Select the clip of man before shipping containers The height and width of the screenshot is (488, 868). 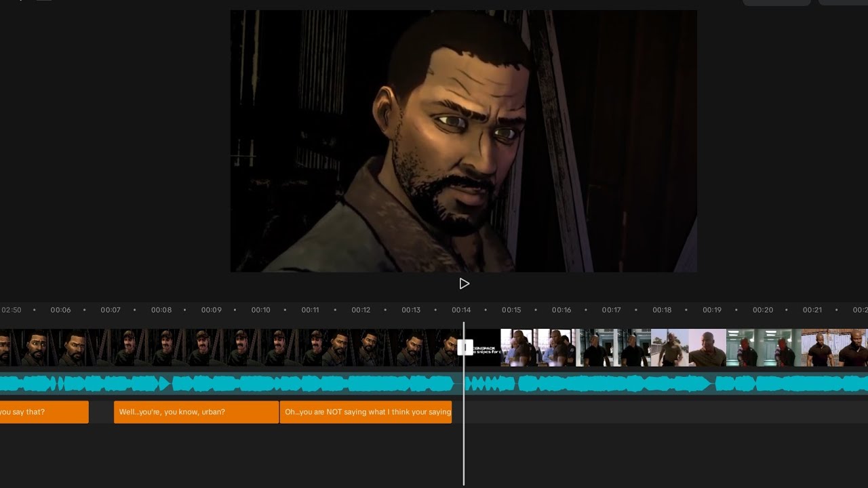pos(835,348)
